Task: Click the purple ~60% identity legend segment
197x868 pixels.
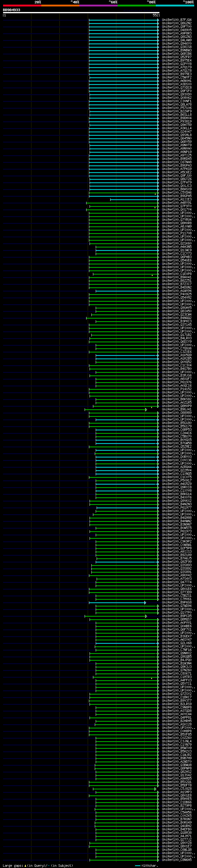Action: 99,6
